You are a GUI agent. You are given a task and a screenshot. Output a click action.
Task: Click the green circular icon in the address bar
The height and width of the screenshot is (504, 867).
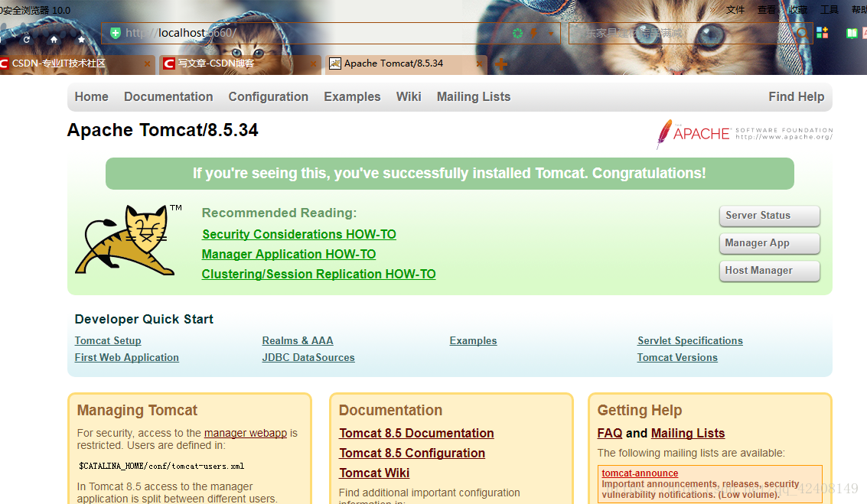517,33
